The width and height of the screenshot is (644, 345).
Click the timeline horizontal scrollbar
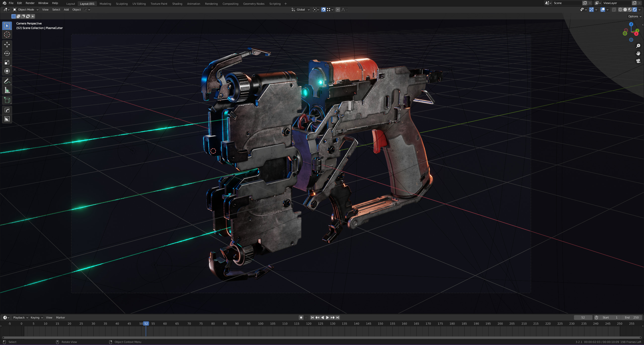(322, 338)
